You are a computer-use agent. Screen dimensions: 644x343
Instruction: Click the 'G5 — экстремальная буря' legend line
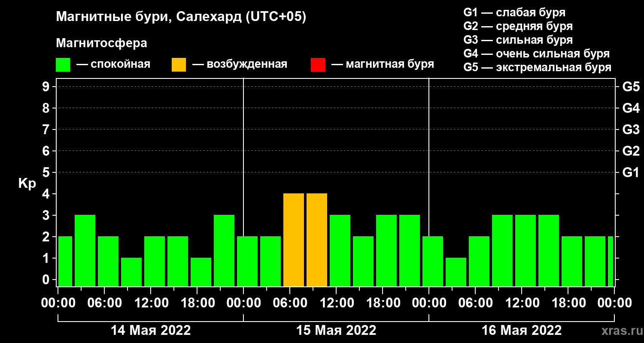point(538,67)
